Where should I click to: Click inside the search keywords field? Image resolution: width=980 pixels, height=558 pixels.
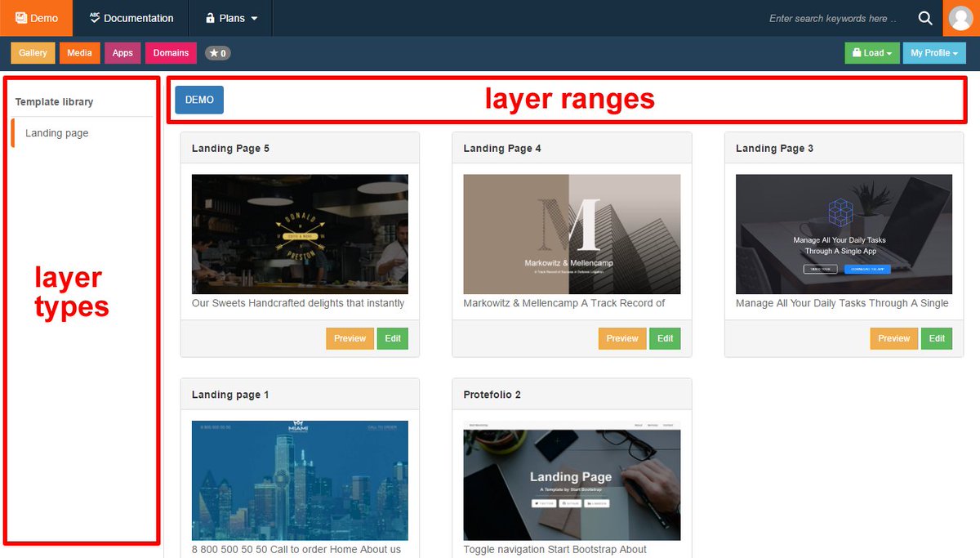coord(833,18)
